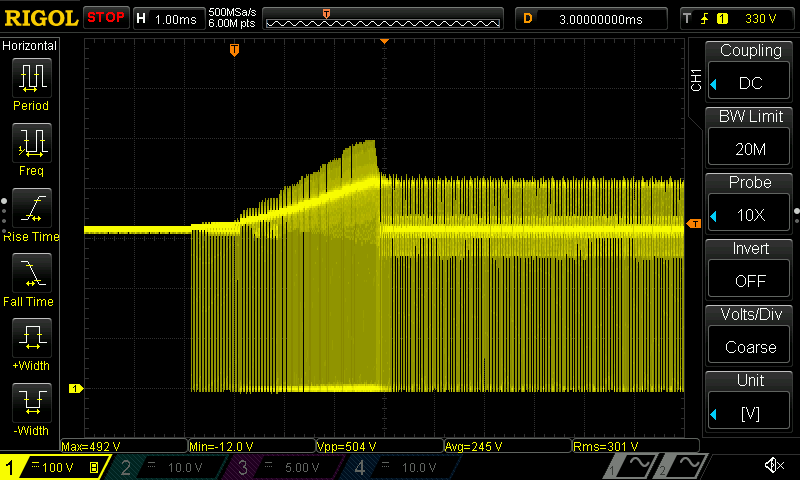Select channel 2 10.0 V label

185,468
